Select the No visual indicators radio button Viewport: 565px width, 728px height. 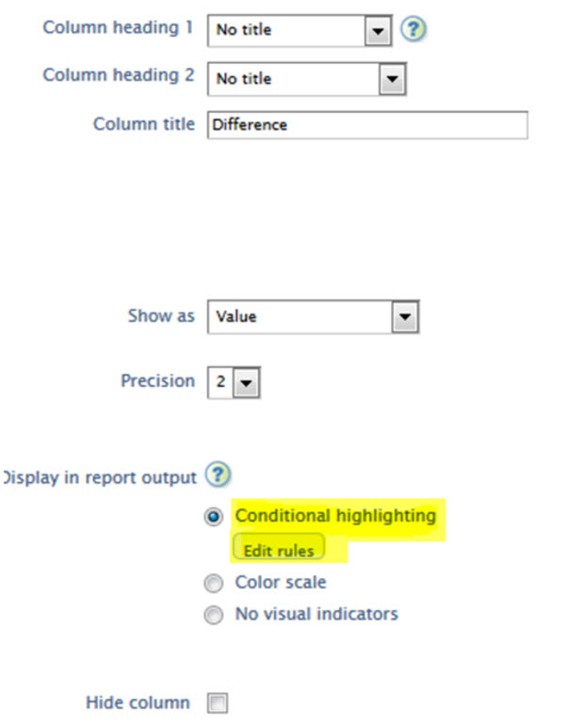[x=215, y=615]
